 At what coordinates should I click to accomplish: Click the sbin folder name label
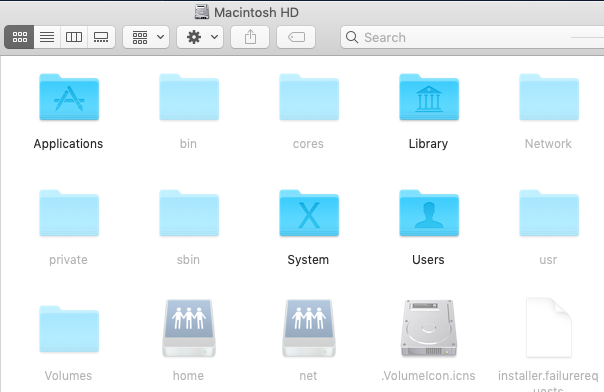point(188,260)
